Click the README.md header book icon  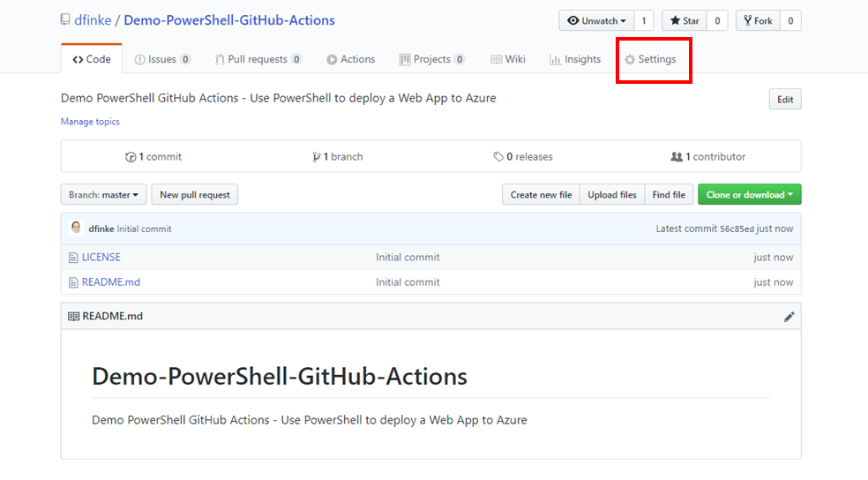(73, 316)
